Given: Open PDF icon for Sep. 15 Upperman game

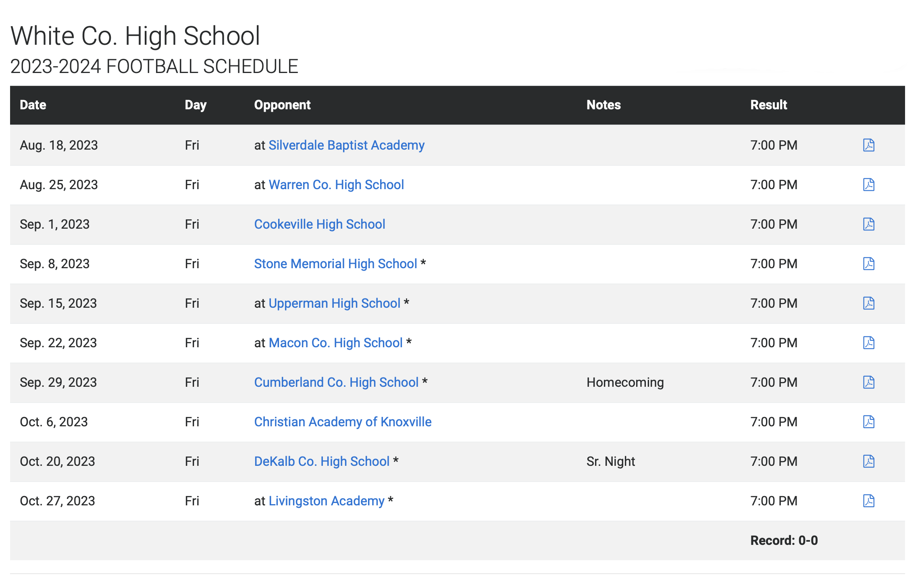Looking at the screenshot, I should point(869,303).
